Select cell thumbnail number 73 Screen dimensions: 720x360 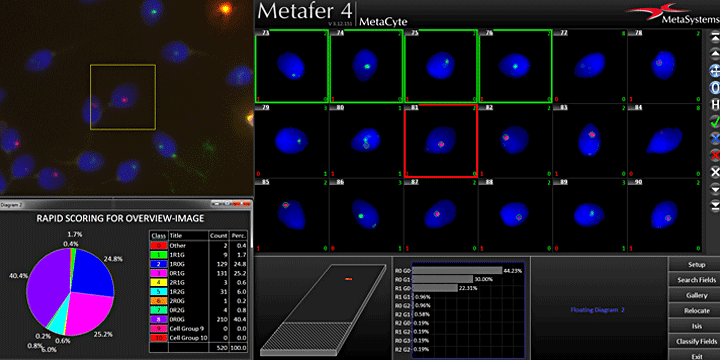(292, 66)
